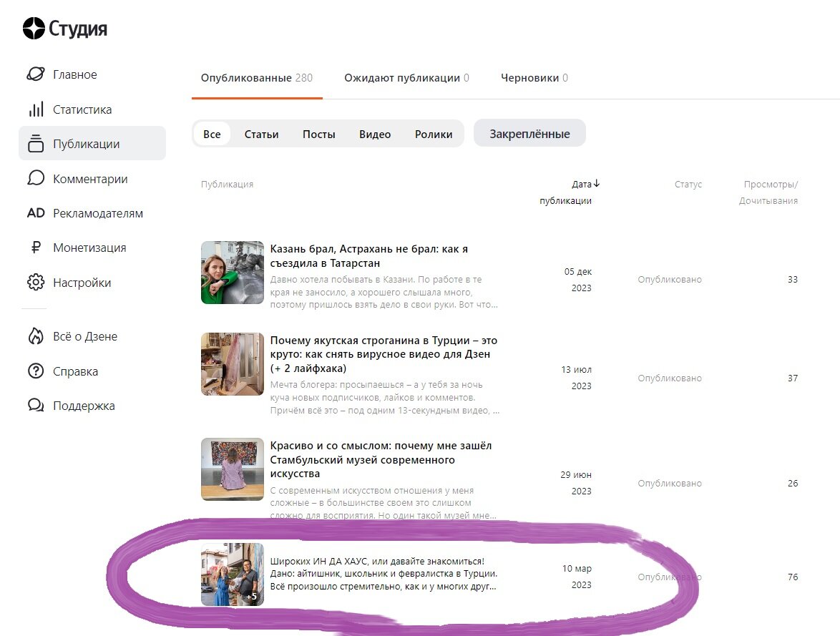Screen dimensions: 840x636
Task: Click view count 37
Action: click(792, 378)
